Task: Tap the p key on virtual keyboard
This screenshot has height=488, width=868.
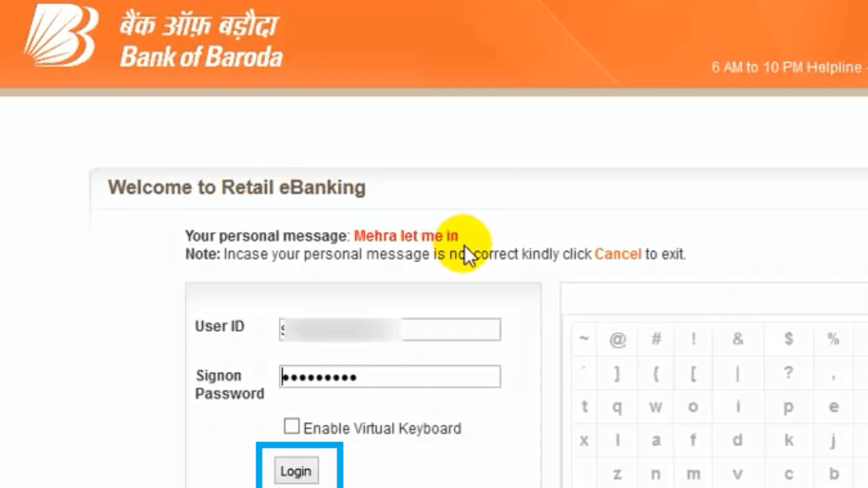Action: pos(789,407)
